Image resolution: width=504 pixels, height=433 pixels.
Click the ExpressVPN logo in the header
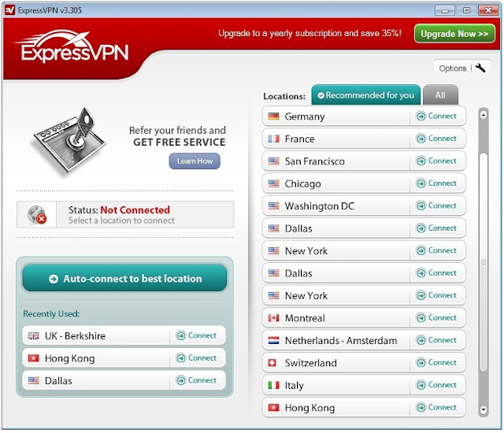click(x=72, y=46)
